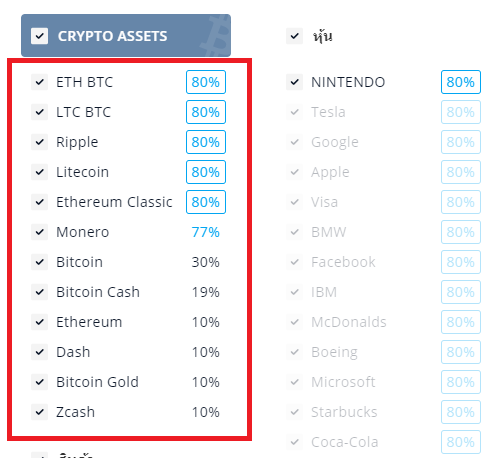Screen dimensions: 501x458
Task: Click the 80% badge beside NINTENDO
Action: click(x=461, y=82)
